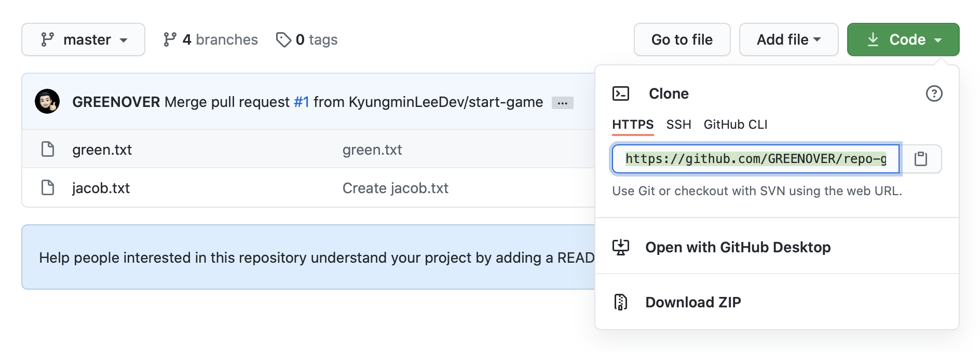Click the Download ZIP file icon
Screen dimensions: 980x352
(621, 302)
